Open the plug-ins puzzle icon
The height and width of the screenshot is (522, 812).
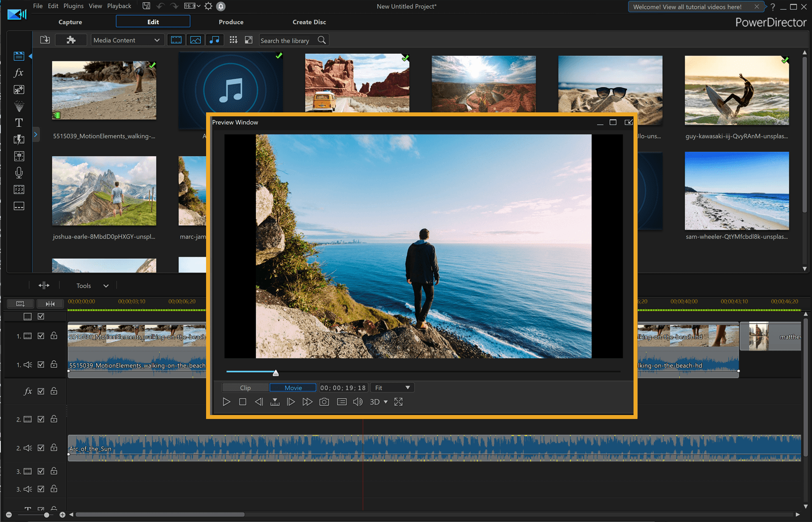point(71,40)
